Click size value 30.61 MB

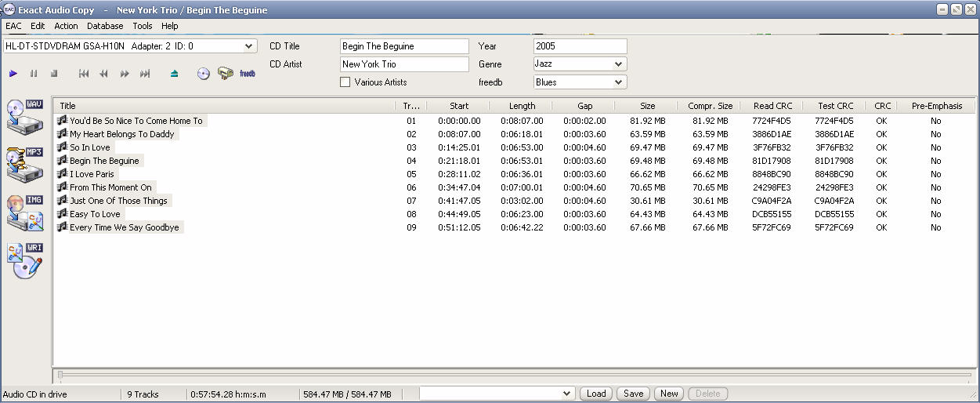coord(647,201)
